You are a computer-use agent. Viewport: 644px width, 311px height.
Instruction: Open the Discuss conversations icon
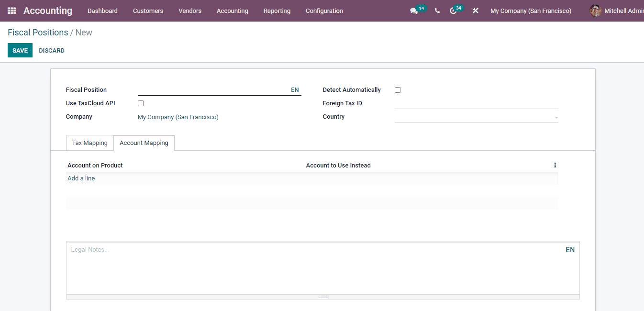(x=414, y=10)
